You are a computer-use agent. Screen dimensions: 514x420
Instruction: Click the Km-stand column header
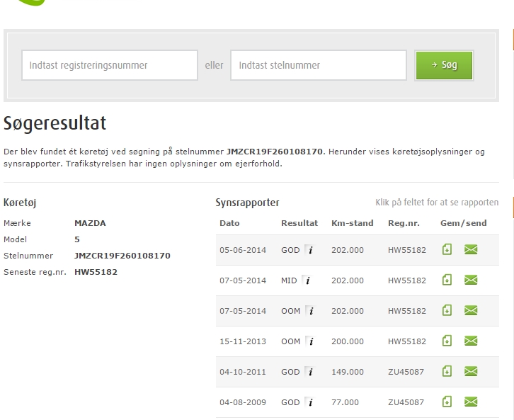[x=352, y=223]
